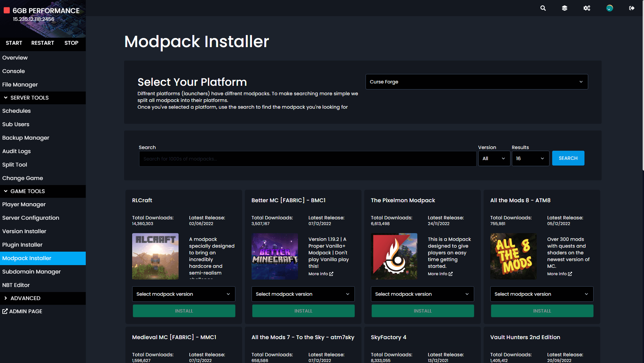Open the settings gears icon in top bar
The image size is (644, 363).
point(587,8)
